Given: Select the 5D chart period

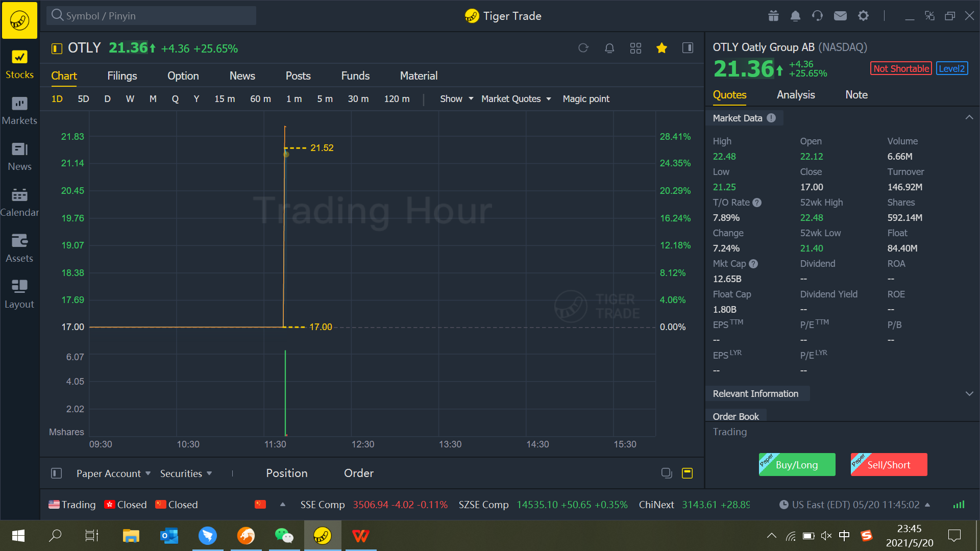Looking at the screenshot, I should coord(83,99).
